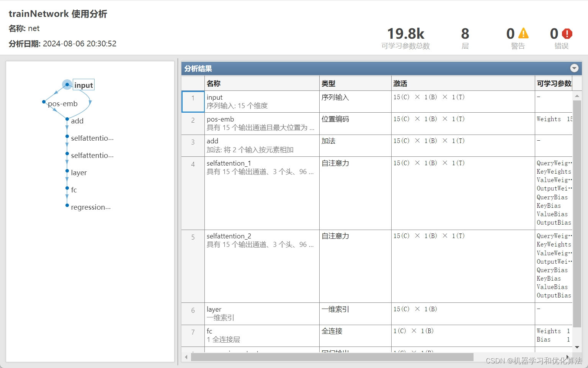Click the selfattention_2 name cell
Viewport: 588px width, 368px height.
pos(262,266)
